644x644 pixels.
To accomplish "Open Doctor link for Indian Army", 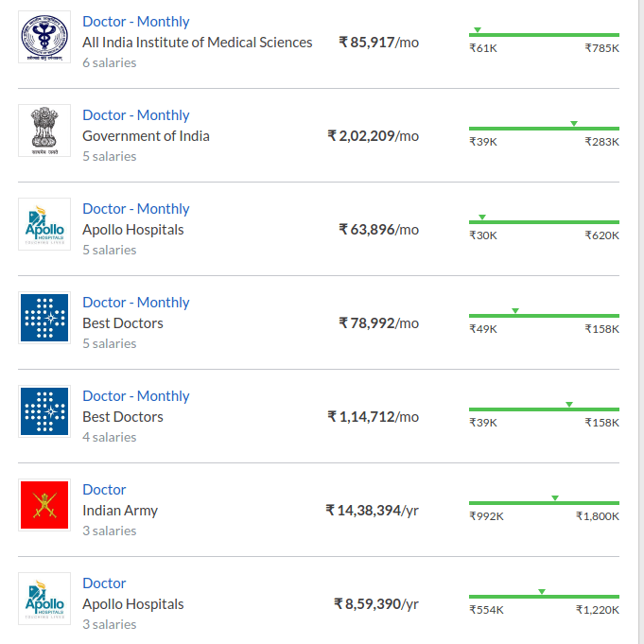I will [104, 489].
